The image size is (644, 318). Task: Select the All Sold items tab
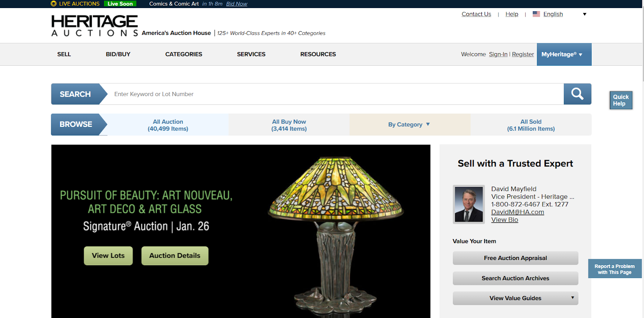(x=531, y=125)
